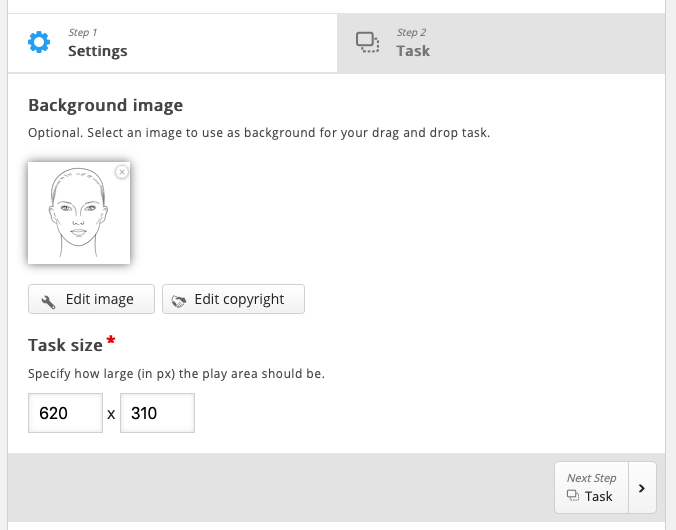
Task: Click the play area size description text
Action: click(x=176, y=373)
